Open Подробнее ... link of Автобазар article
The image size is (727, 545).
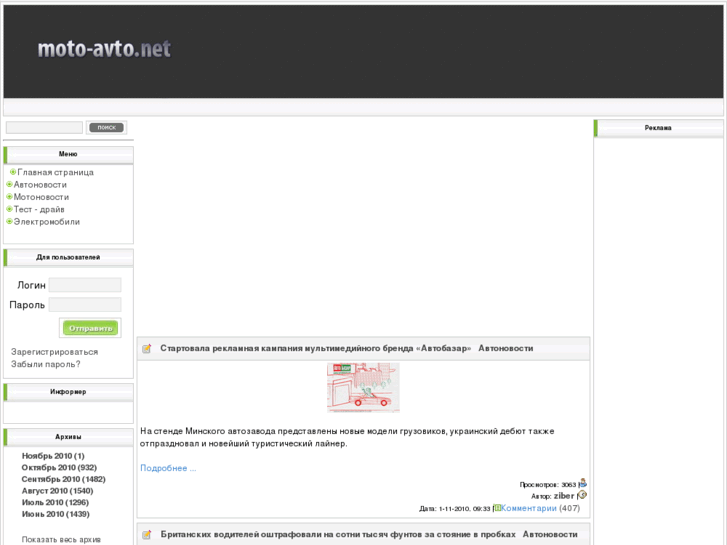[168, 468]
